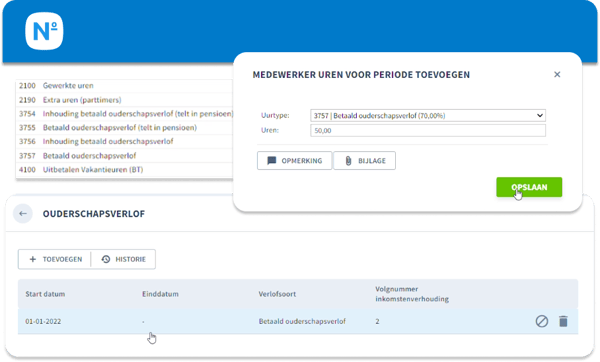Select row 3757 Betaald ouderschapsverlof

(x=124, y=156)
